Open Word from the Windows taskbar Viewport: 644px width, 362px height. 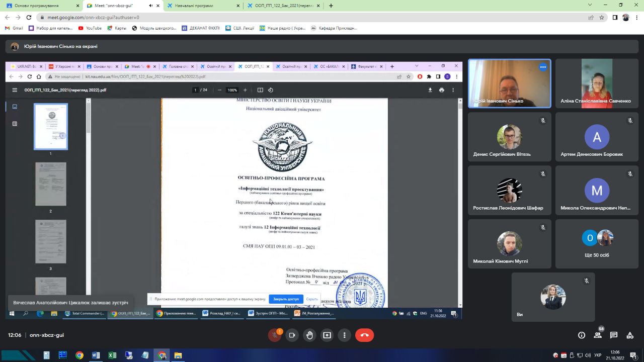click(x=96, y=355)
